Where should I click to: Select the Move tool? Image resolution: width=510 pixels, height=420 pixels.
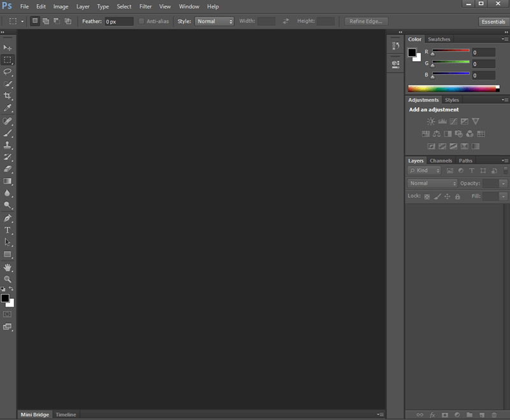pyautogui.click(x=8, y=48)
